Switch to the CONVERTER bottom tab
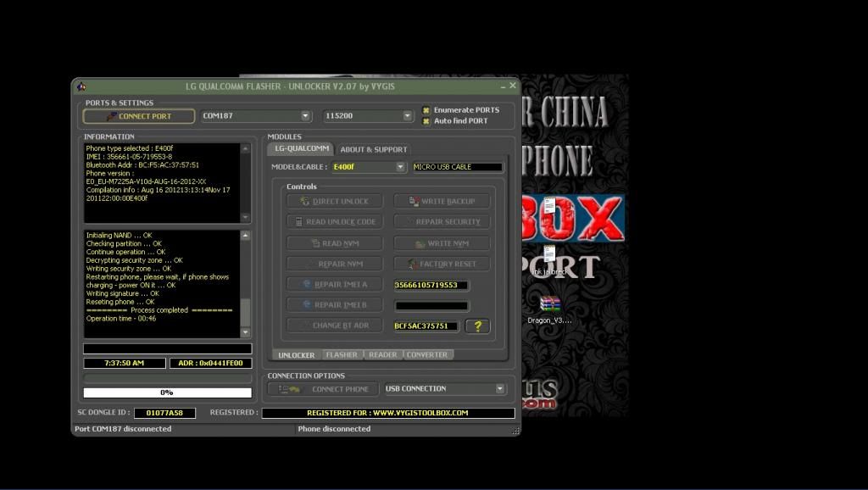The width and height of the screenshot is (868, 490). click(x=427, y=354)
